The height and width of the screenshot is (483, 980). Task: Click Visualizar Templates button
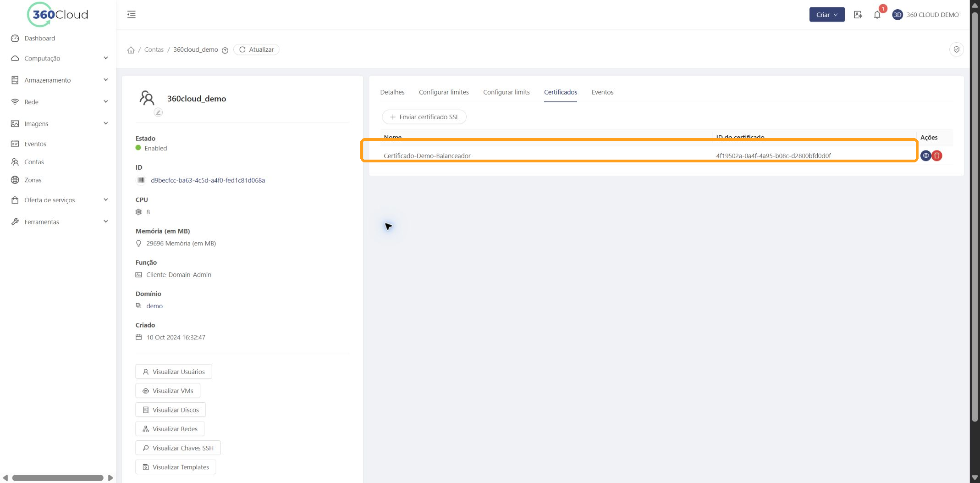(176, 467)
